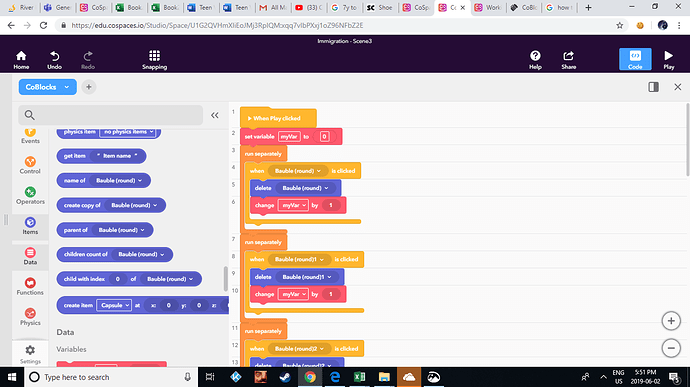Open the Share icon in toolbar
Screen dimensions: 690x387
[x=569, y=59]
